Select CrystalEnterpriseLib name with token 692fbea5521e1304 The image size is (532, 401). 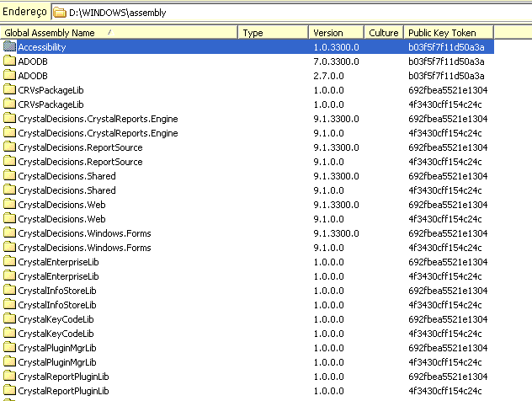(x=58, y=262)
